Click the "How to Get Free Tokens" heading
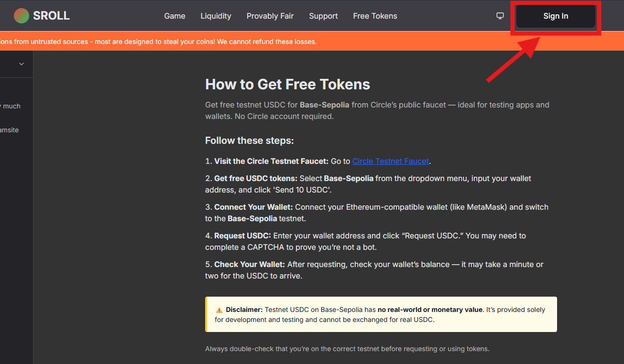This screenshot has height=364, width=624. tap(287, 85)
